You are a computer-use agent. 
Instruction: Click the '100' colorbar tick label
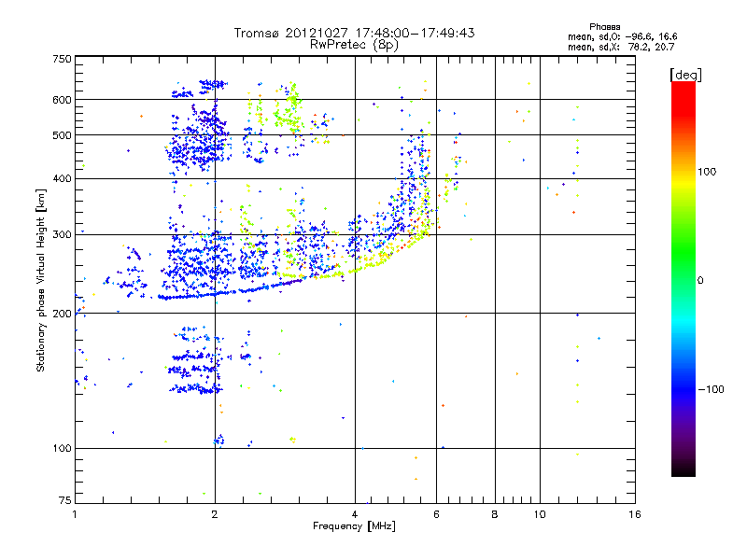(707, 172)
